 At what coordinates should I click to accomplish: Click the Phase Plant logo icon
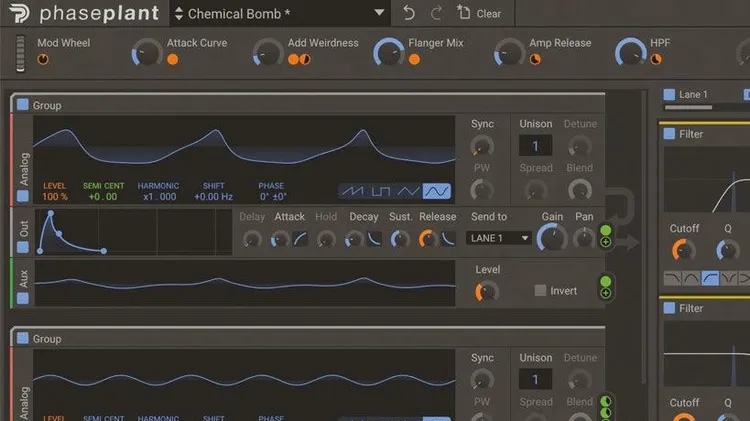[x=19, y=13]
